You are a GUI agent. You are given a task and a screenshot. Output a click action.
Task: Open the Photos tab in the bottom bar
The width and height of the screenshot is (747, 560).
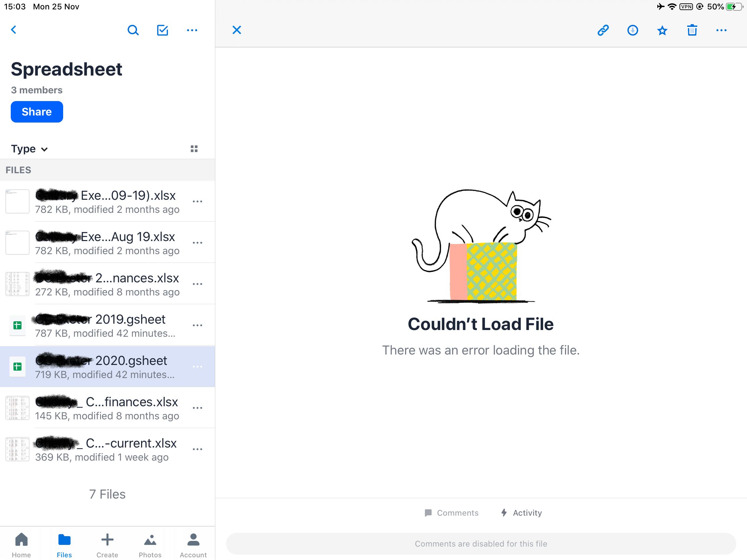[150, 545]
